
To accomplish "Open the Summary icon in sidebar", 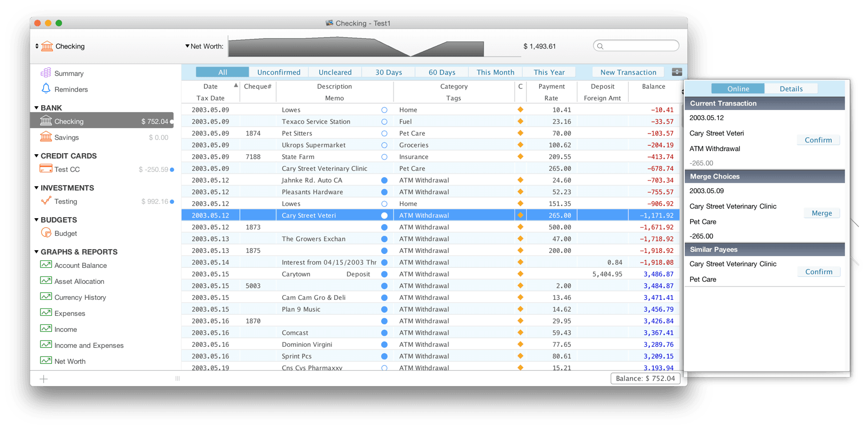I will [46, 73].
